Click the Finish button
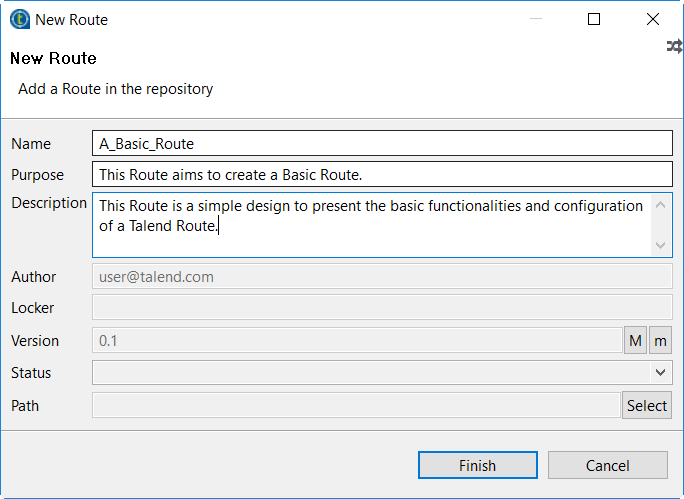This screenshot has height=499, width=684. (477, 465)
